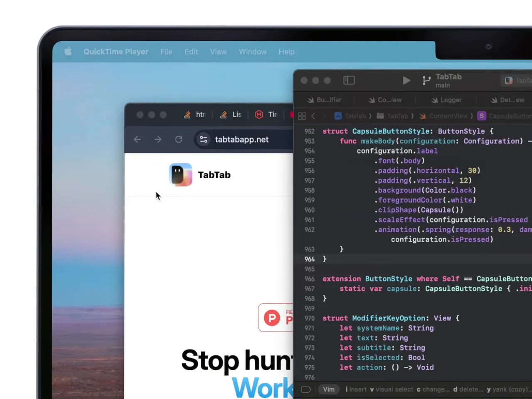Open the Apple menu
The height and width of the screenshot is (399, 532).
pos(68,52)
